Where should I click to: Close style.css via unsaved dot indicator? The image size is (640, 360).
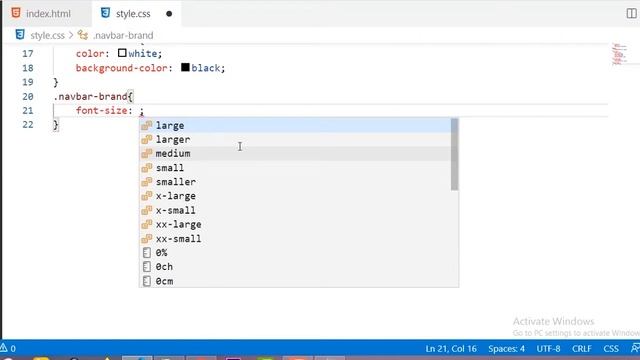(169, 14)
